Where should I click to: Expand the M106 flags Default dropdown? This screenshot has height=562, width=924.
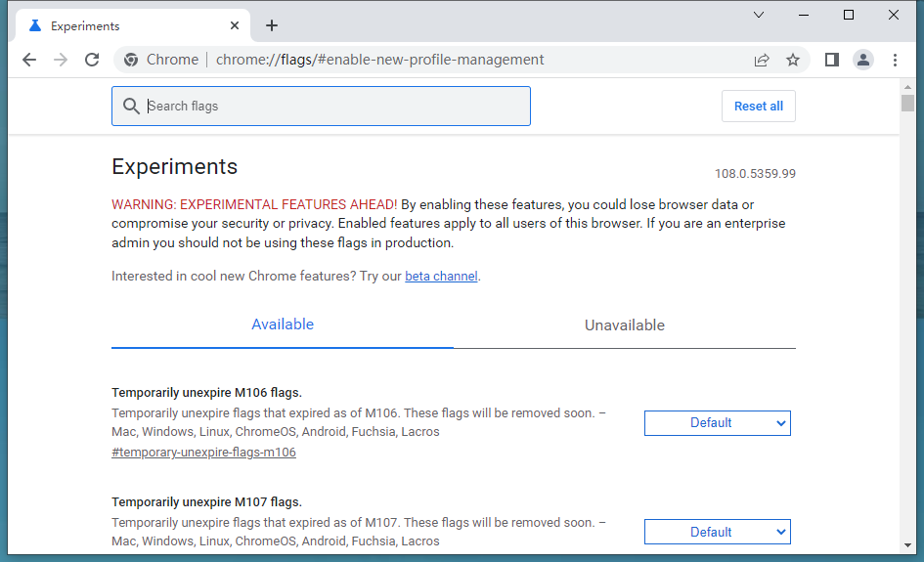pos(717,423)
